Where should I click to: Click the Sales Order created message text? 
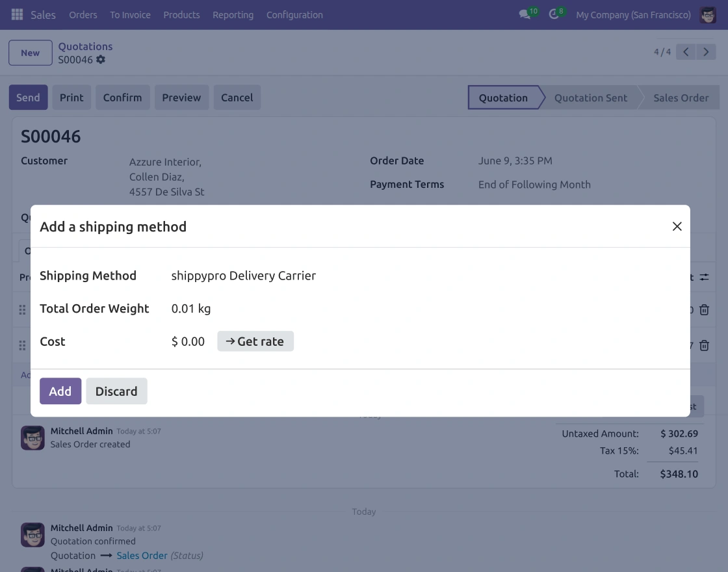[90, 445]
